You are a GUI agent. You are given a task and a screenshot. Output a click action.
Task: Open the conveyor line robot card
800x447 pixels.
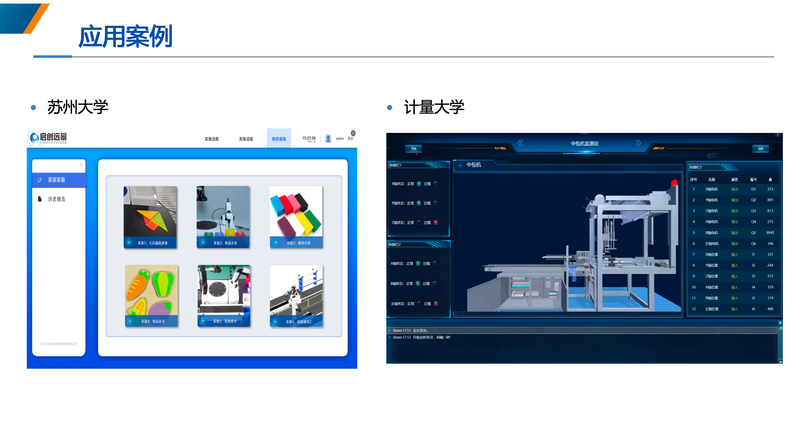296,296
